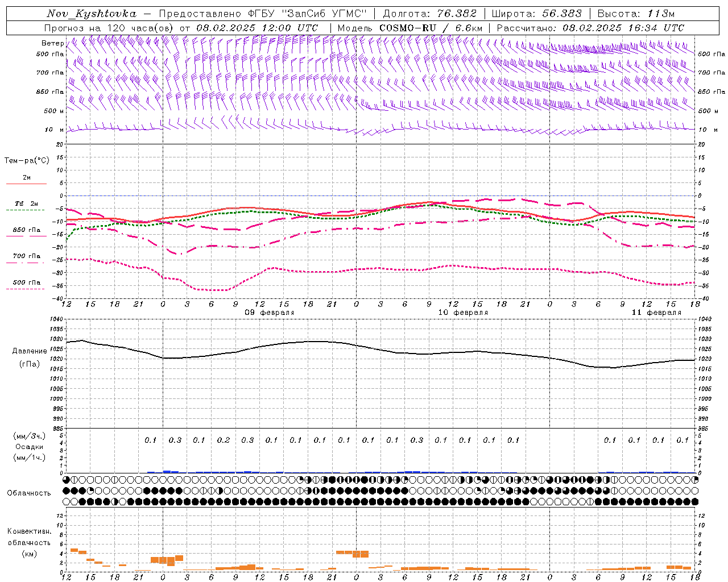Click the 10 м label left of wind panel
The image size is (728, 582).
pos(54,130)
